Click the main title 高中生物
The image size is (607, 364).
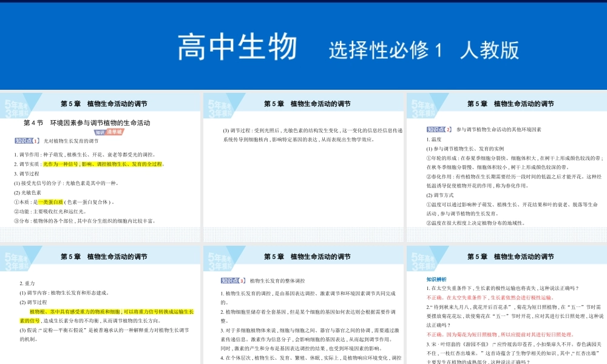click(237, 47)
